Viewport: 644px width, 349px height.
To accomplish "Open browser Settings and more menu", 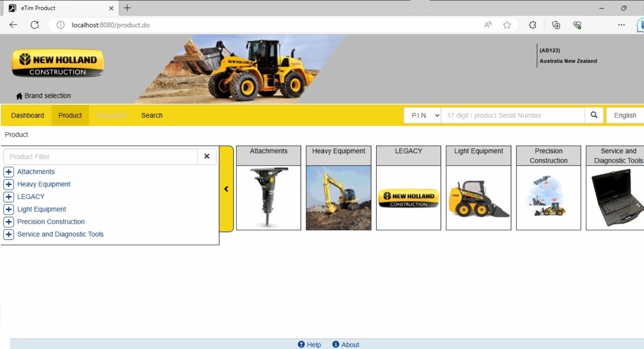I will pos(621,25).
